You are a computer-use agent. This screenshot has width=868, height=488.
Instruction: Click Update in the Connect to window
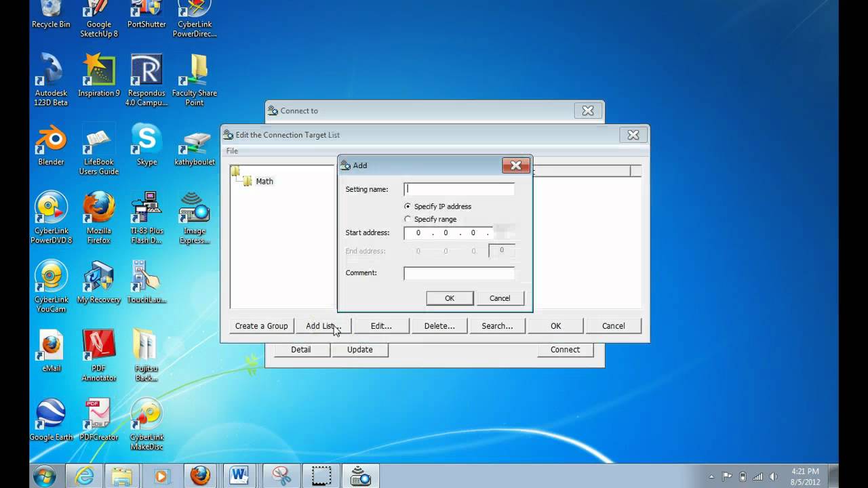tap(360, 350)
